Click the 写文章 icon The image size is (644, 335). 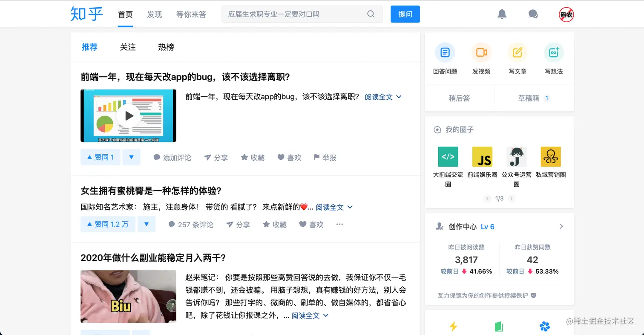(x=517, y=52)
